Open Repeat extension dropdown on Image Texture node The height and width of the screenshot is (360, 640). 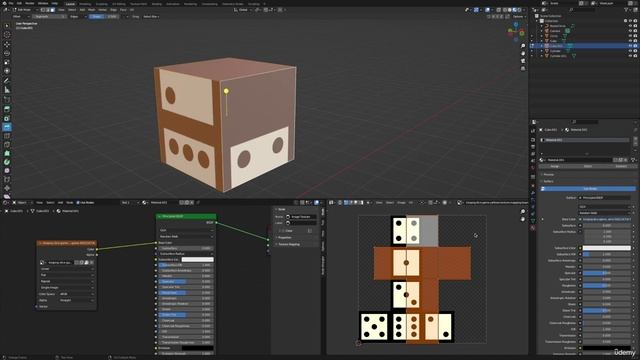(x=67, y=281)
